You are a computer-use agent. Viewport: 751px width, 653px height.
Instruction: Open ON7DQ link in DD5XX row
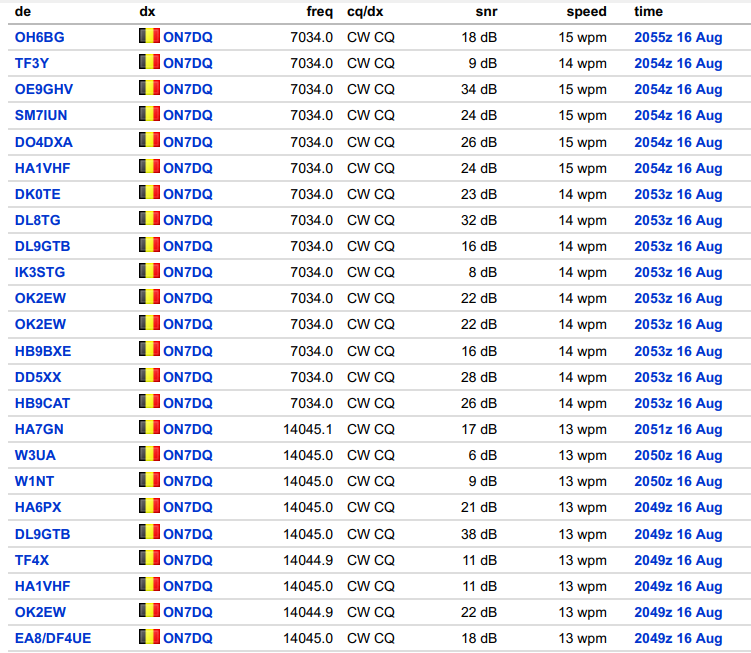click(188, 378)
